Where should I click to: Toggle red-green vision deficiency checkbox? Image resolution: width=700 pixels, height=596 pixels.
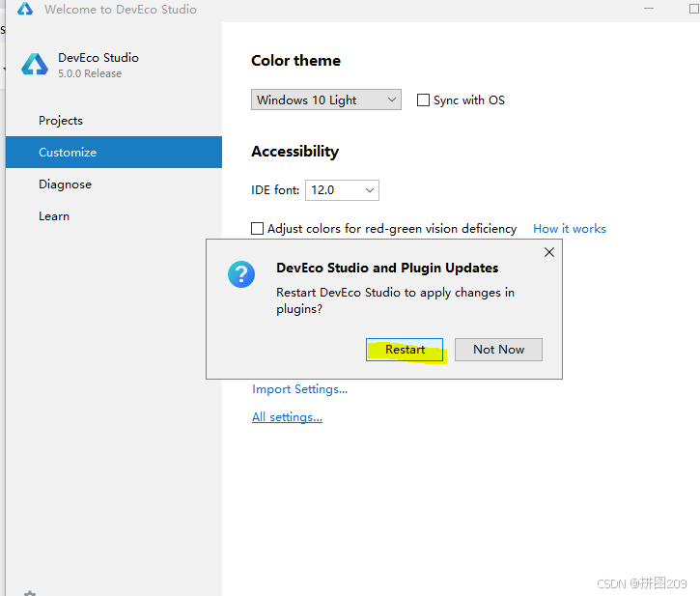pos(257,229)
